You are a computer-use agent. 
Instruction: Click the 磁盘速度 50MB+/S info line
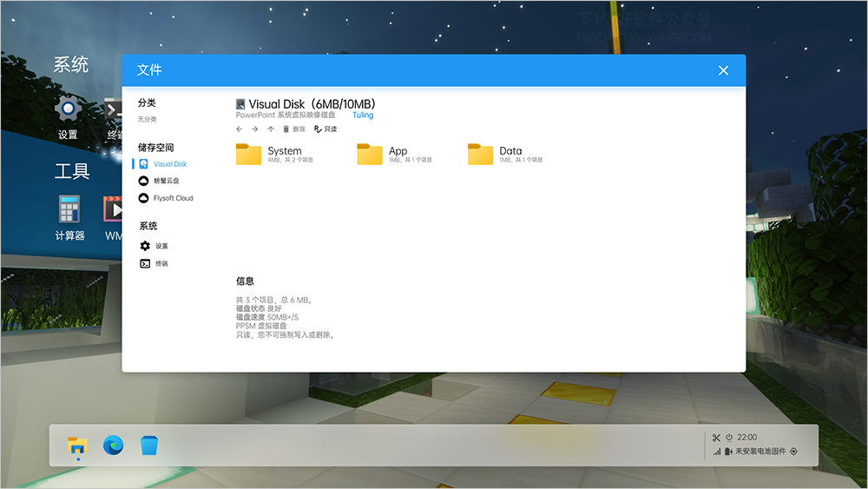click(267, 317)
